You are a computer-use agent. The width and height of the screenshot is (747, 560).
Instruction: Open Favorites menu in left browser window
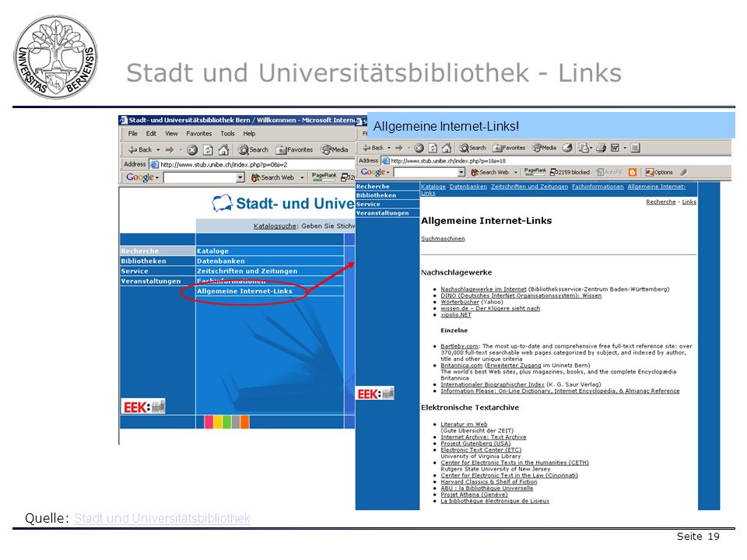(x=198, y=134)
